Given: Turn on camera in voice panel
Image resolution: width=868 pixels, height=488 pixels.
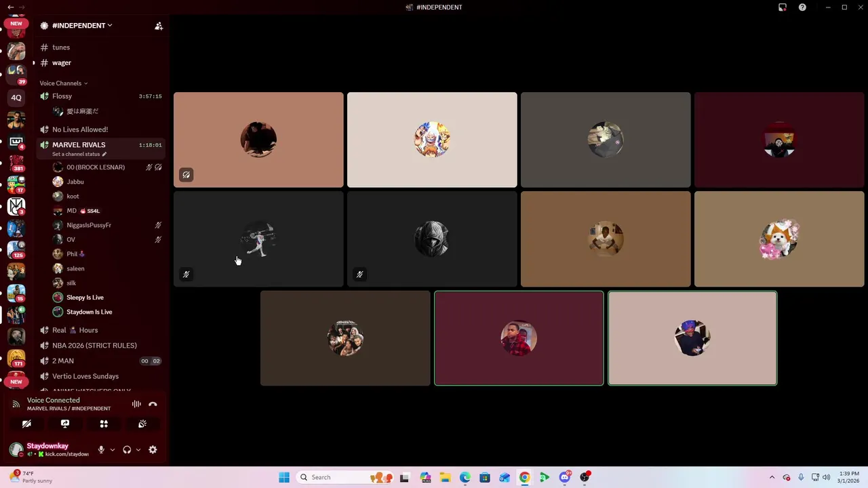Looking at the screenshot, I should point(26,424).
